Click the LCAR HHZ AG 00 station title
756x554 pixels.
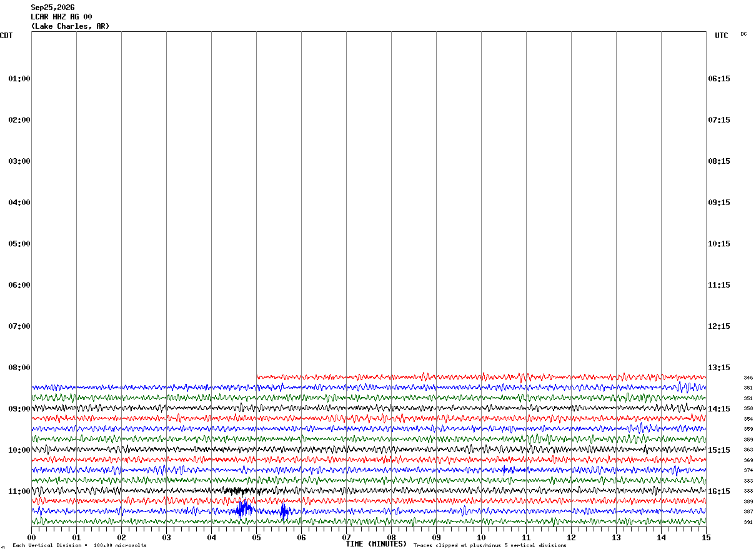tap(61, 17)
